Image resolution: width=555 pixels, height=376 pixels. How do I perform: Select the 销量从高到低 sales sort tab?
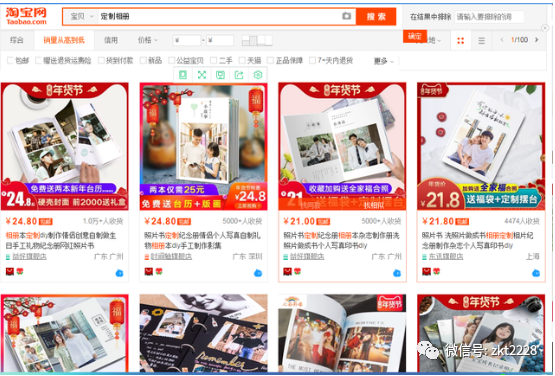point(64,40)
